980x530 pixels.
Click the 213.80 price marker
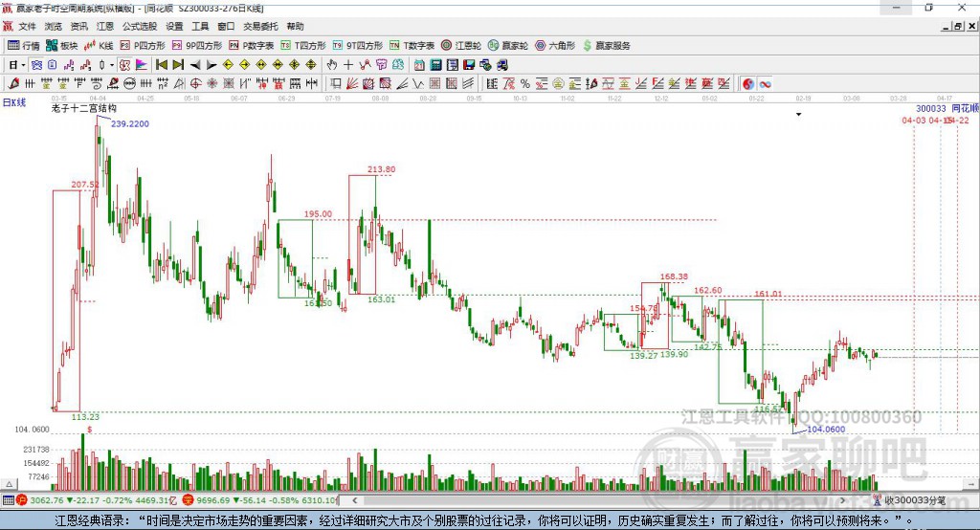point(381,169)
